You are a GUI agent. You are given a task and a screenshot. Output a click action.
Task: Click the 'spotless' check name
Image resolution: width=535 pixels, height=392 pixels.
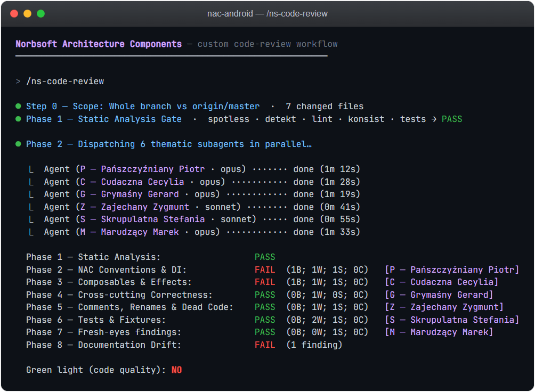(229, 119)
